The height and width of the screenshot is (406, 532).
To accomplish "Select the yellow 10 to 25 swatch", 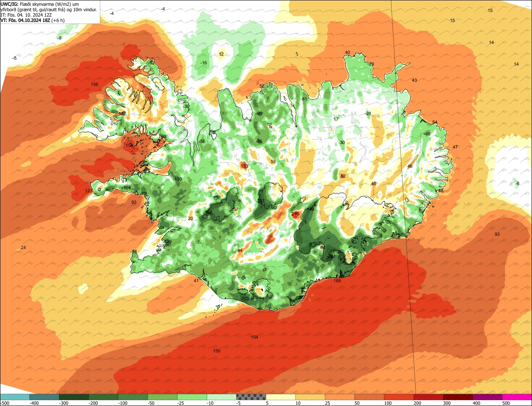I will 310,396.
